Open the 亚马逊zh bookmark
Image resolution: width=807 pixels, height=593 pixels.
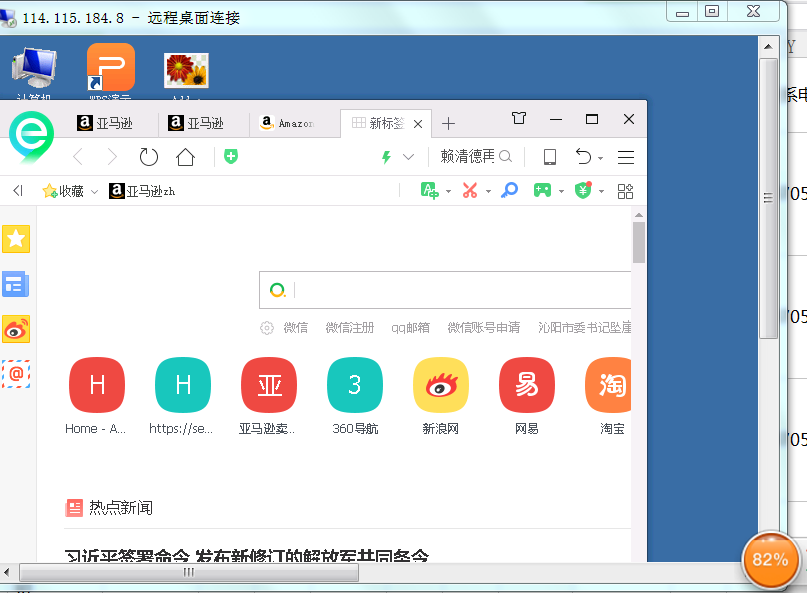pos(142,191)
